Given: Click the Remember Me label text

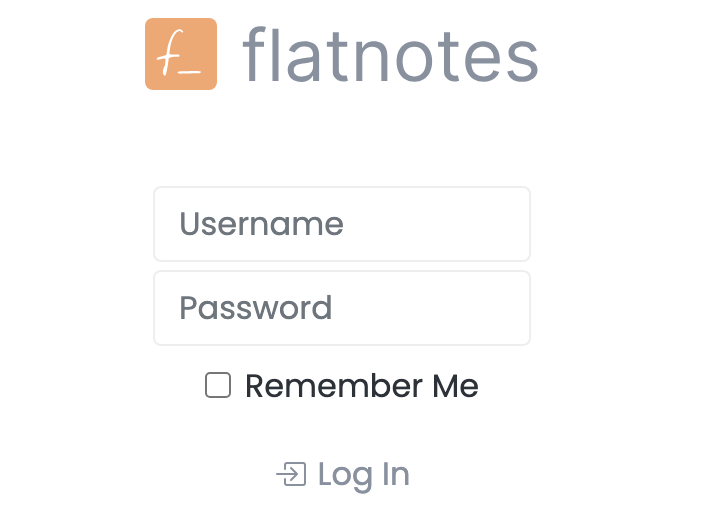Looking at the screenshot, I should [361, 386].
